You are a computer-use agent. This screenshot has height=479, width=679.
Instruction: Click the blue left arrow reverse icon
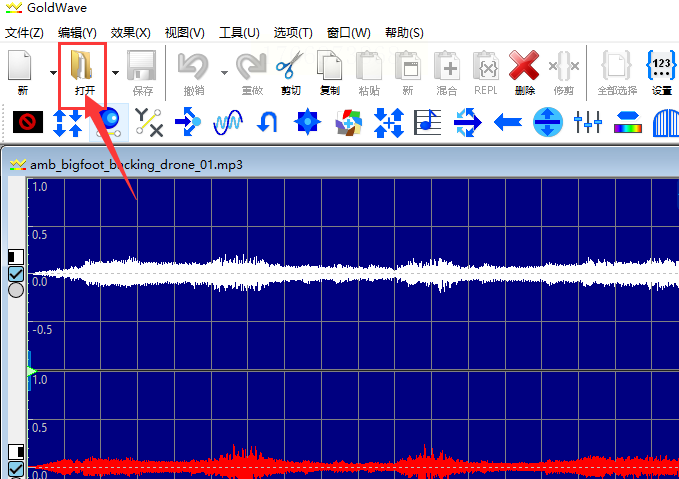pos(508,122)
